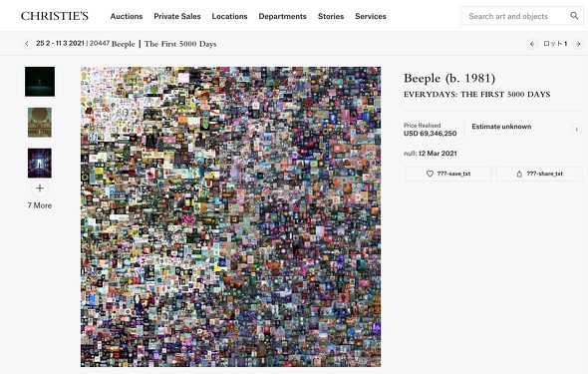The width and height of the screenshot is (588, 374).
Task: Open the Locations menu
Action: [x=229, y=16]
